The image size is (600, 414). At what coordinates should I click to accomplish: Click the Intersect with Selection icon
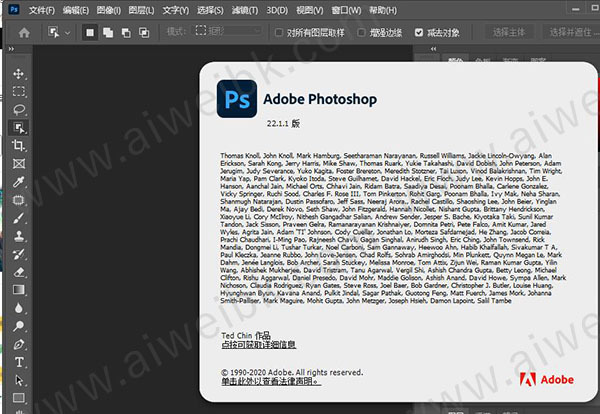point(144,33)
